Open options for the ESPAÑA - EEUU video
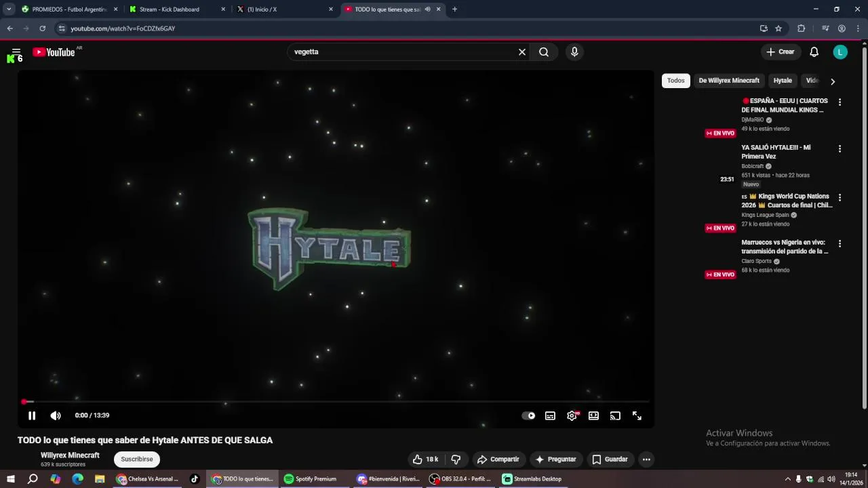 pyautogui.click(x=840, y=102)
